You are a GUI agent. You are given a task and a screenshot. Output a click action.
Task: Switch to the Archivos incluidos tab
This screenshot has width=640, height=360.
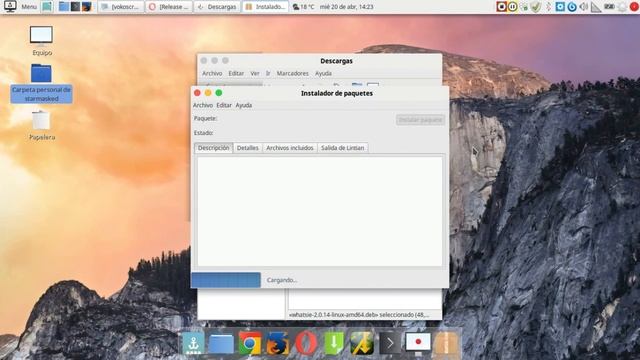[290, 148]
